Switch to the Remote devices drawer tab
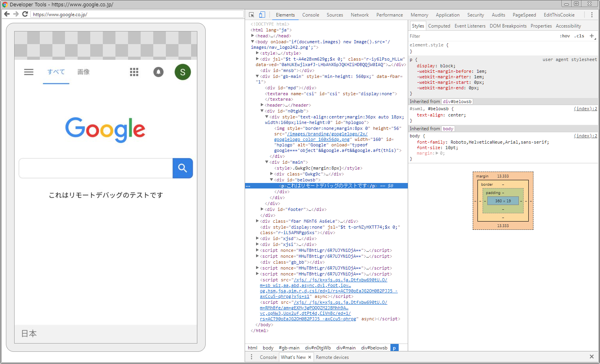The width and height of the screenshot is (600, 364). pos(332,357)
